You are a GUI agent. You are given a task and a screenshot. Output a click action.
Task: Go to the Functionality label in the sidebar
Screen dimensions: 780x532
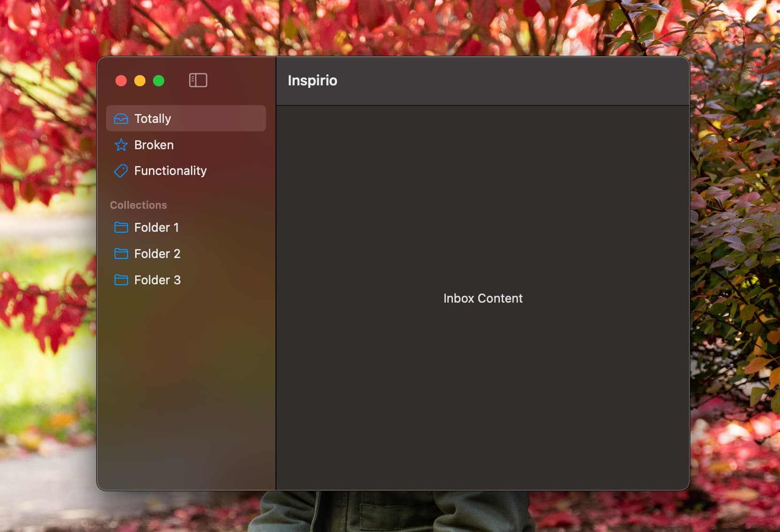pyautogui.click(x=170, y=171)
